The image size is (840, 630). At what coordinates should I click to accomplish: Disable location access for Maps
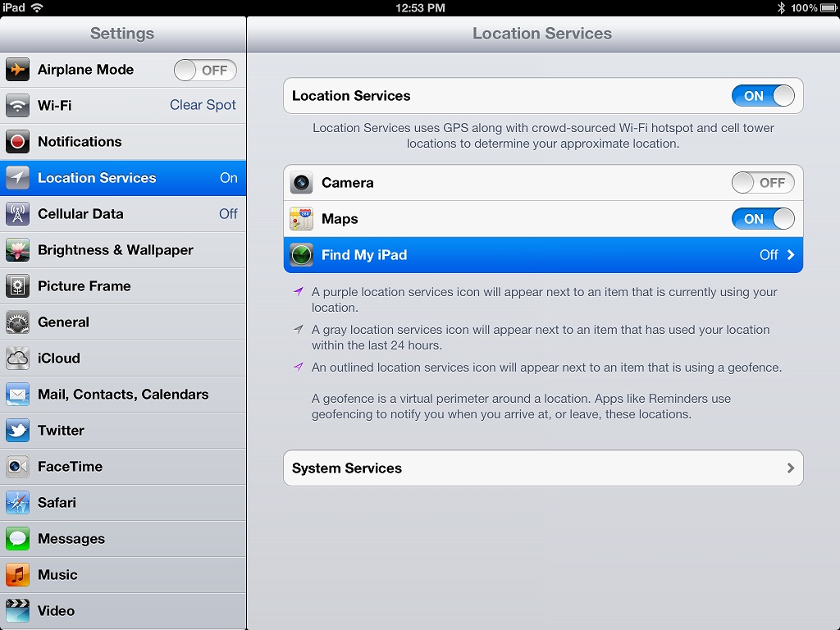coord(763,219)
